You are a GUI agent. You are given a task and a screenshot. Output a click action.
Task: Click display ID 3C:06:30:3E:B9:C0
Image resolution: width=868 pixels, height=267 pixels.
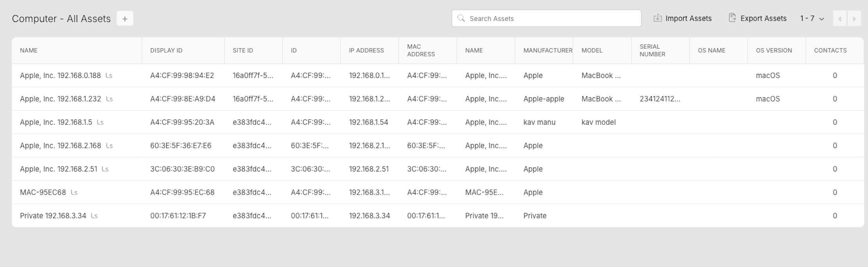182,169
